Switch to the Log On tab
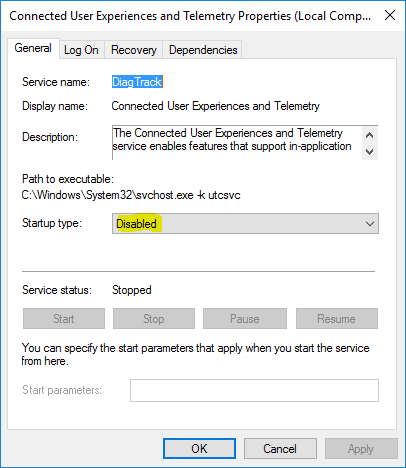Image resolution: width=406 pixels, height=468 pixels. point(82,50)
